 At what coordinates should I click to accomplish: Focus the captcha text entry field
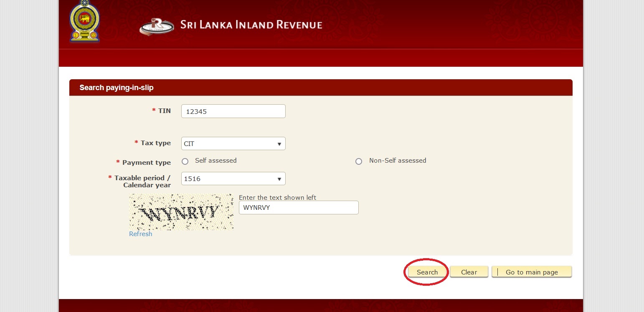[298, 208]
